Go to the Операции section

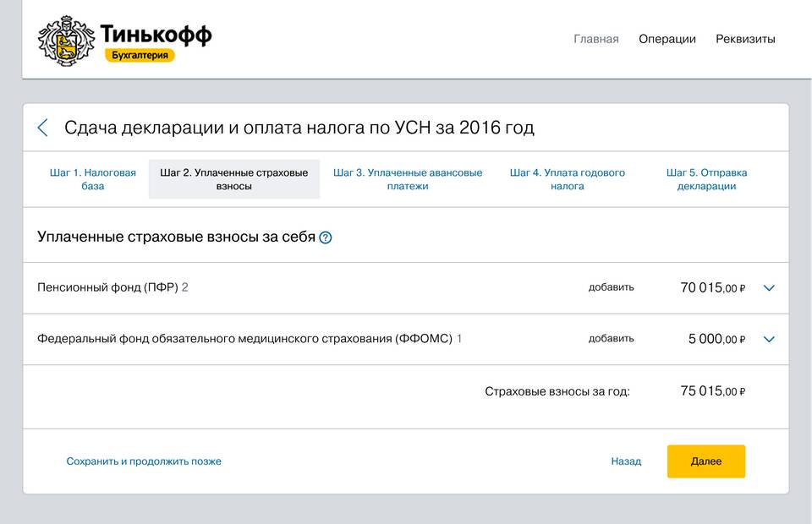pyautogui.click(x=667, y=39)
